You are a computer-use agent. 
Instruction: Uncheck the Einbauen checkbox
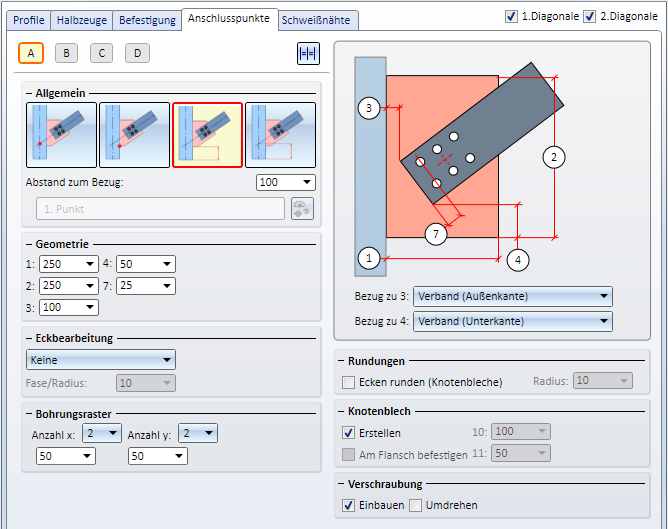(x=348, y=505)
